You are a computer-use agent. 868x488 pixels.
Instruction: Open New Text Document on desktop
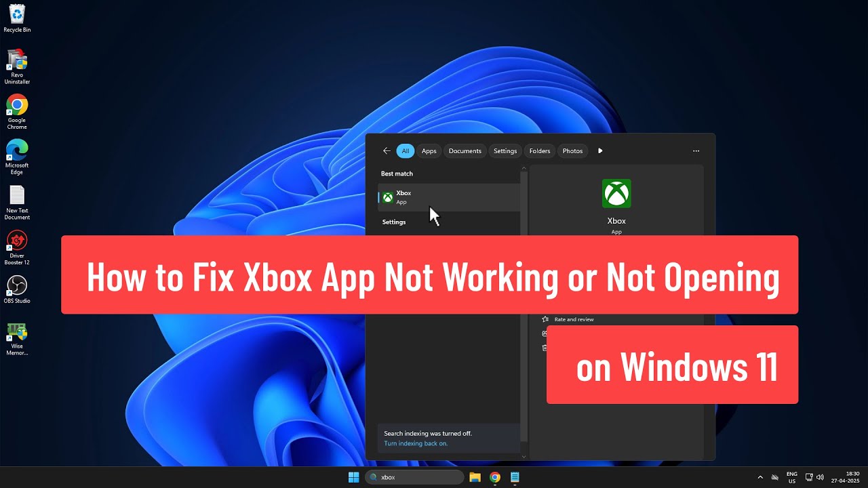pyautogui.click(x=17, y=203)
